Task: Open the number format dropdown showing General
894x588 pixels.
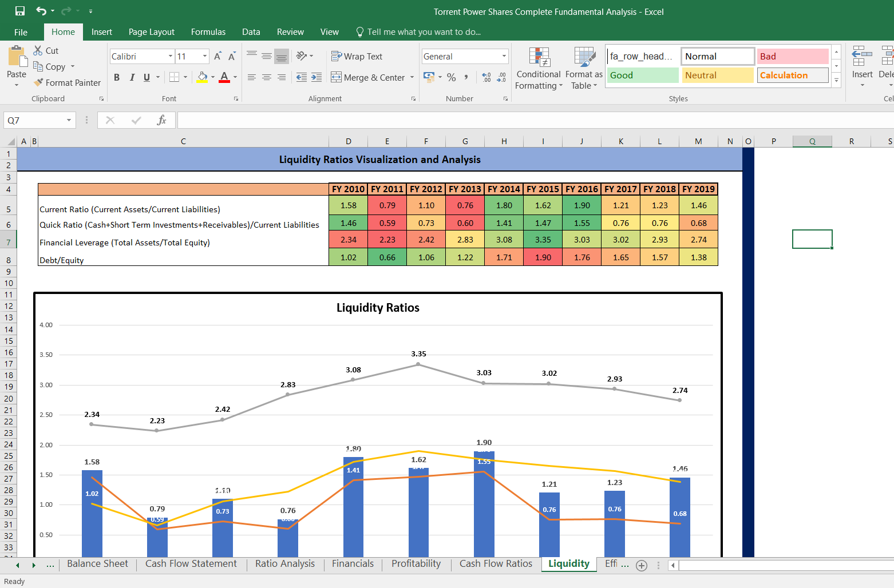Action: pos(504,56)
